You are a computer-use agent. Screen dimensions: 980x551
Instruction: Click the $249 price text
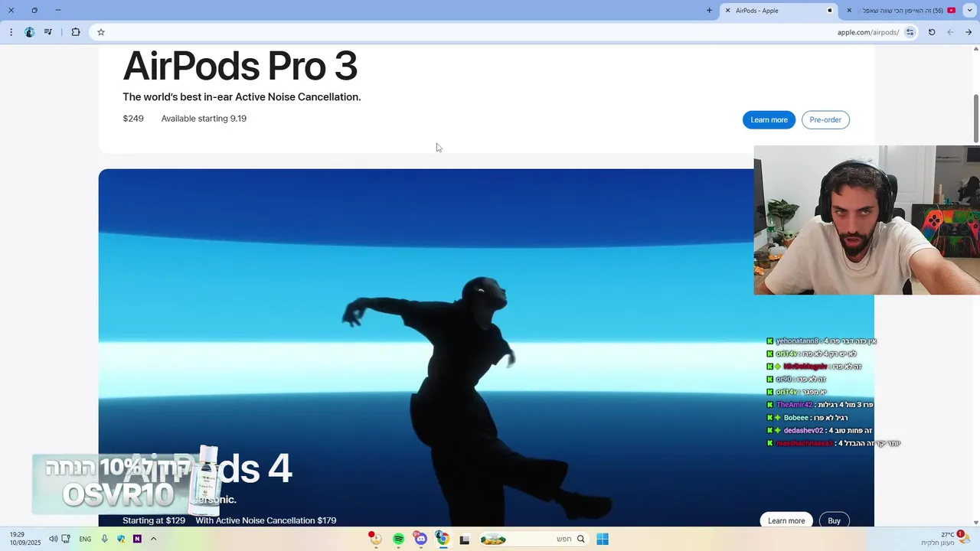pyautogui.click(x=133, y=119)
